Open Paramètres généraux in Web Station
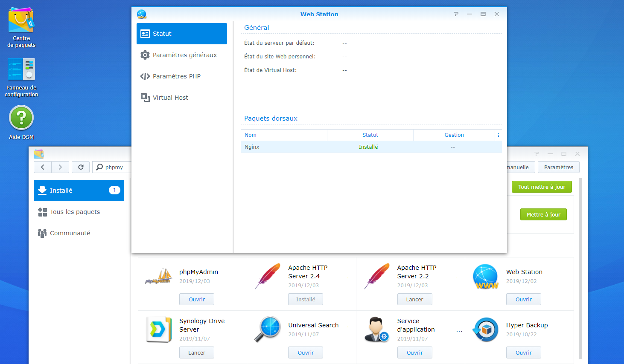624x364 pixels. [182, 55]
